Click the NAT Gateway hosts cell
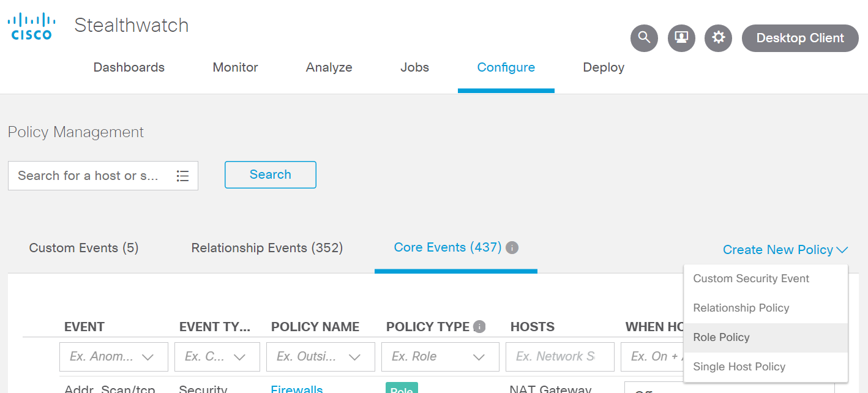This screenshot has height=393, width=868. click(551, 389)
